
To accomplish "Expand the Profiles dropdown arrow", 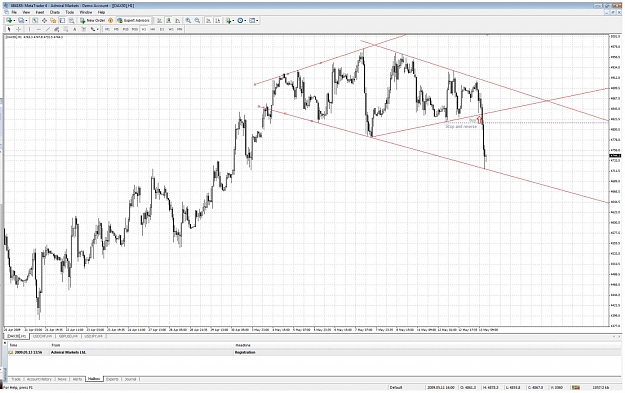I will [x=26, y=20].
